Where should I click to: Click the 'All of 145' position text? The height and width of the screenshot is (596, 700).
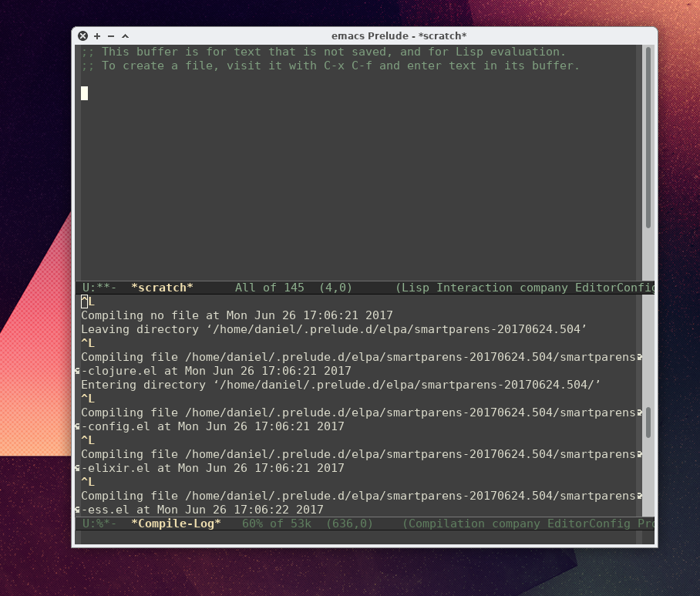pyautogui.click(x=270, y=288)
